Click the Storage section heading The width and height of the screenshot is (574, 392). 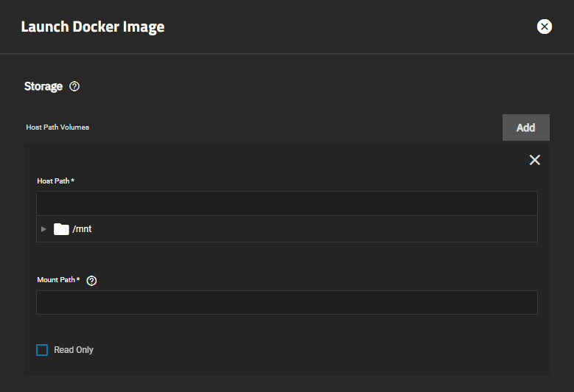(x=43, y=86)
